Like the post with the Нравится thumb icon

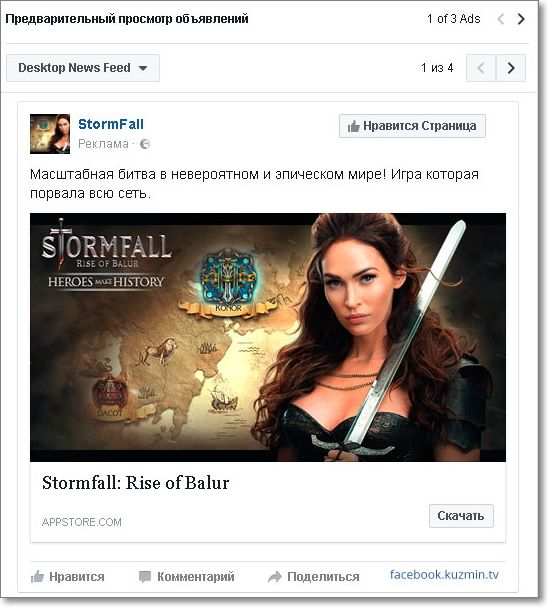[x=37, y=577]
